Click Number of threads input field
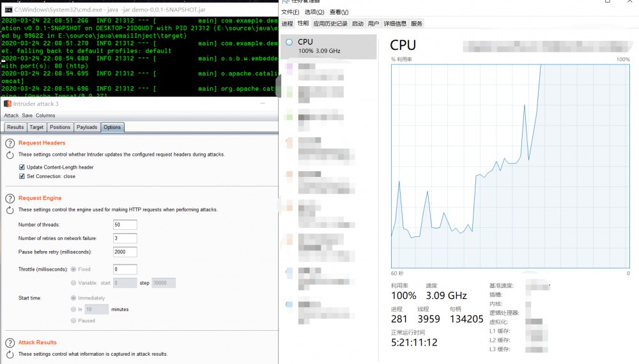 pyautogui.click(x=125, y=225)
